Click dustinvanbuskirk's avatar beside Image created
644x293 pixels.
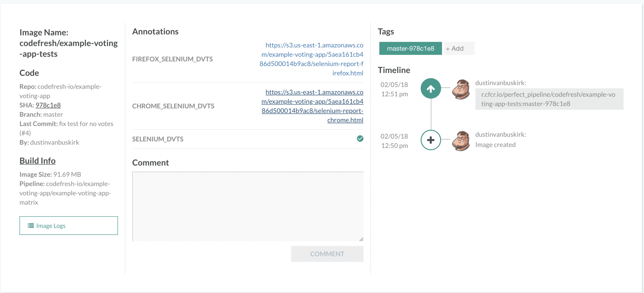click(x=461, y=141)
